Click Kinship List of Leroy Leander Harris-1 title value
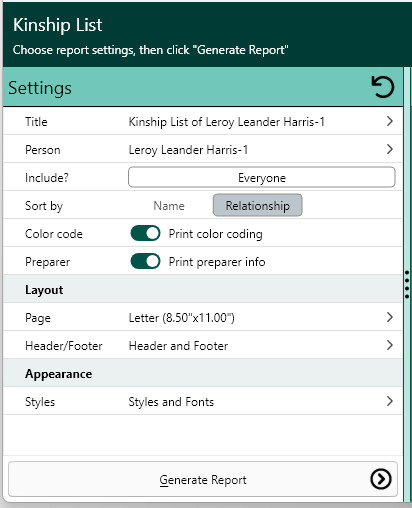This screenshot has height=508, width=412. (x=227, y=122)
